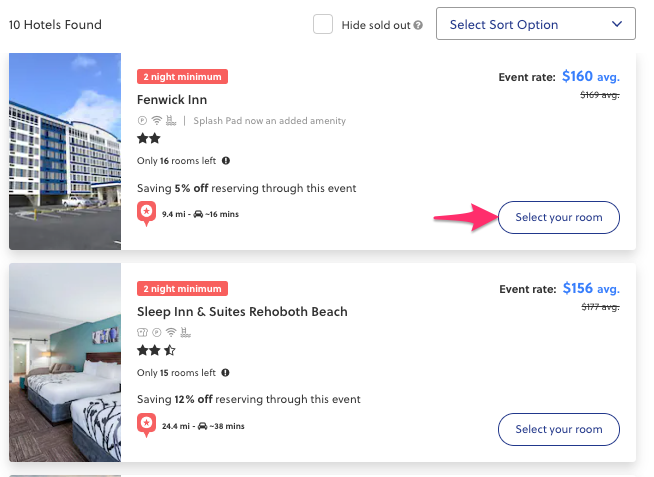Viewport: 654px width, 477px height.
Task: Open the Select Sort Option dropdown
Action: 535,25
